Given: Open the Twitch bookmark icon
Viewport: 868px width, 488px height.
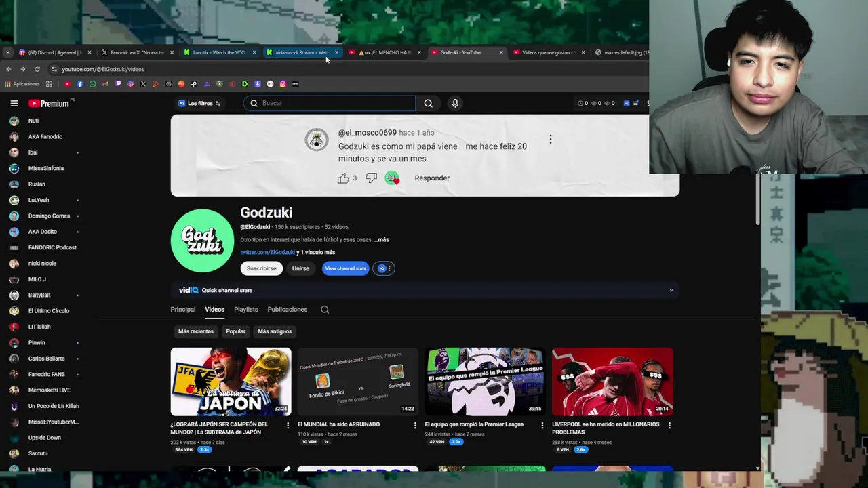Looking at the screenshot, I should [118, 84].
